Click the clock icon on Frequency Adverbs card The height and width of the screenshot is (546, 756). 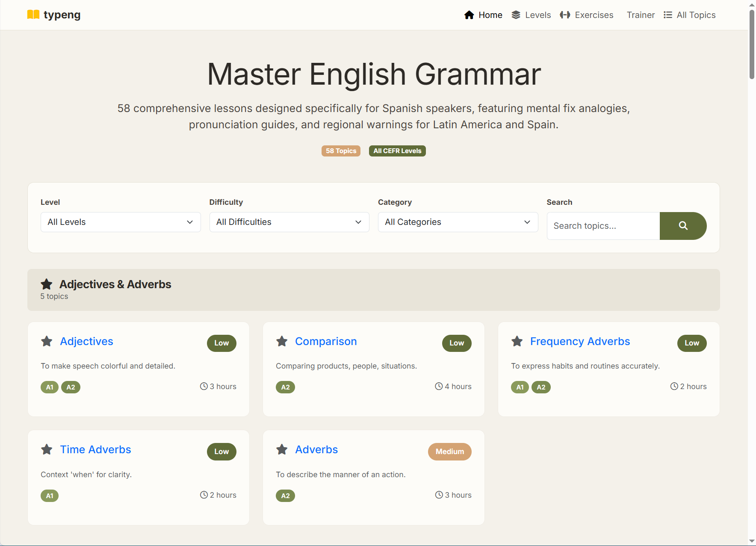pyautogui.click(x=674, y=386)
